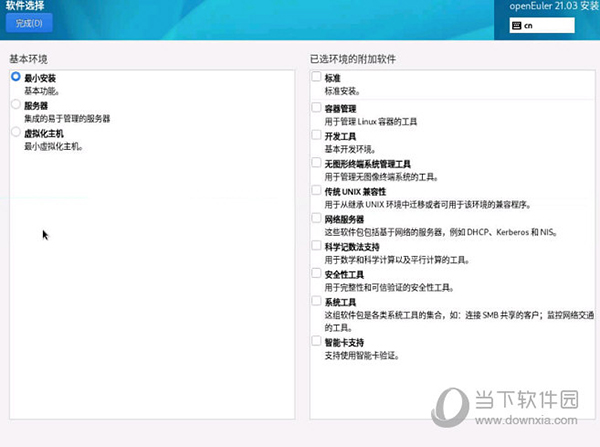The height and width of the screenshot is (447, 600).
Task: Select the 虚拟化主机 radio button
Action: pos(16,132)
